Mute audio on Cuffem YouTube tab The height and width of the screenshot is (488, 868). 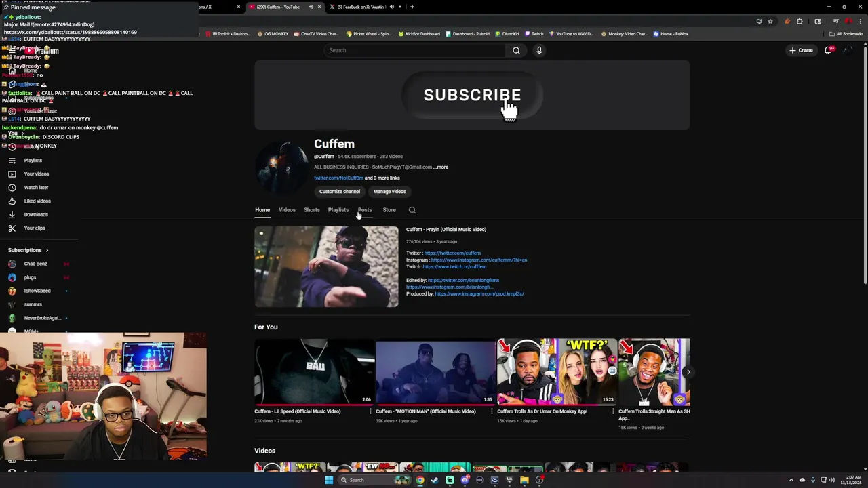(311, 7)
